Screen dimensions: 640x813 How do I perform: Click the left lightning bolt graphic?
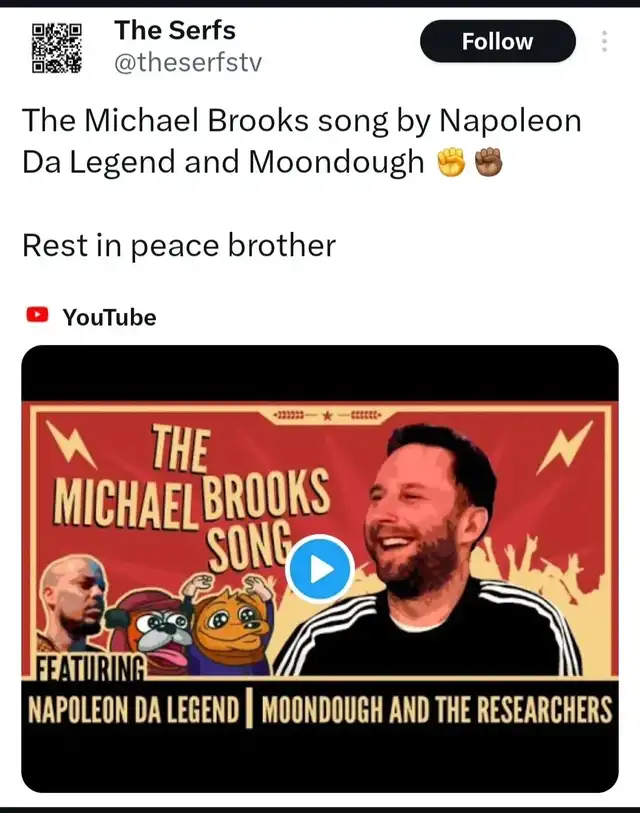[71, 442]
